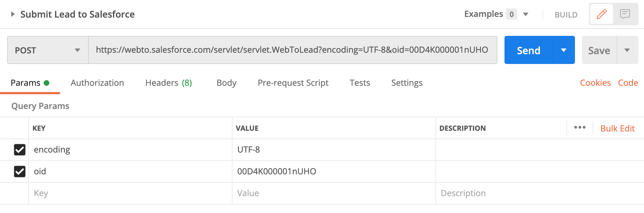This screenshot has height=213, width=644.
Task: Click the Submit Lead to Salesforce title
Action: (78, 14)
